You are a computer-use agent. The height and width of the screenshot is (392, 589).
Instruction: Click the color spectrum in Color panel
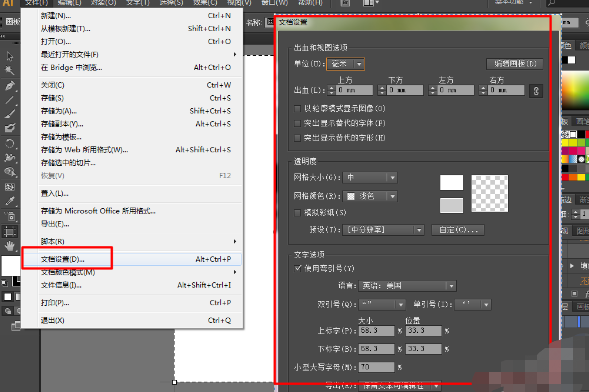point(575,91)
